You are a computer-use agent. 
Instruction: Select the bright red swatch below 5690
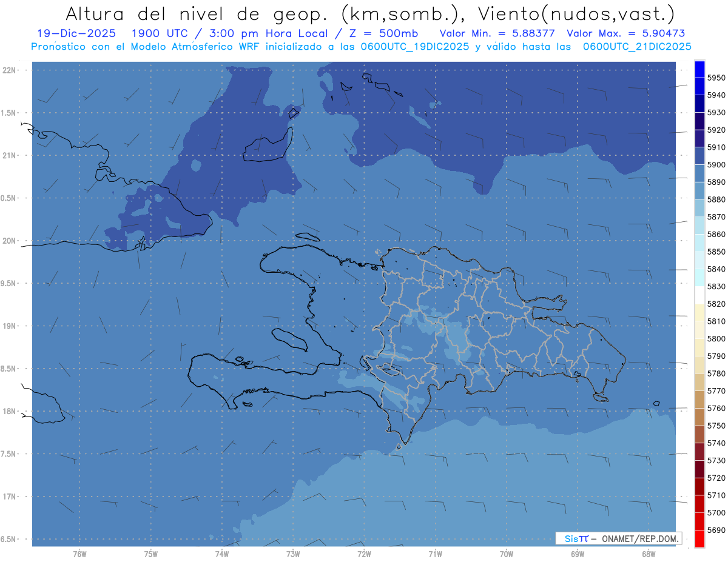(699, 539)
